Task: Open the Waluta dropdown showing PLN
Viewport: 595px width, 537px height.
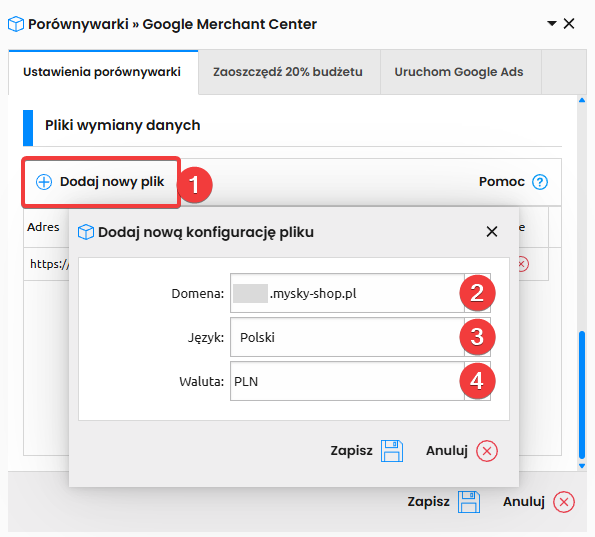Action: click(x=360, y=381)
